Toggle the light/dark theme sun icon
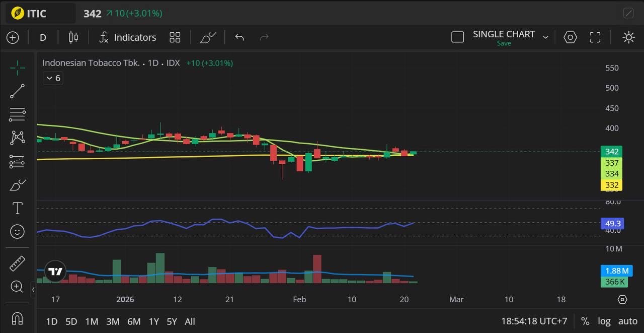The image size is (644, 333). coord(628,37)
